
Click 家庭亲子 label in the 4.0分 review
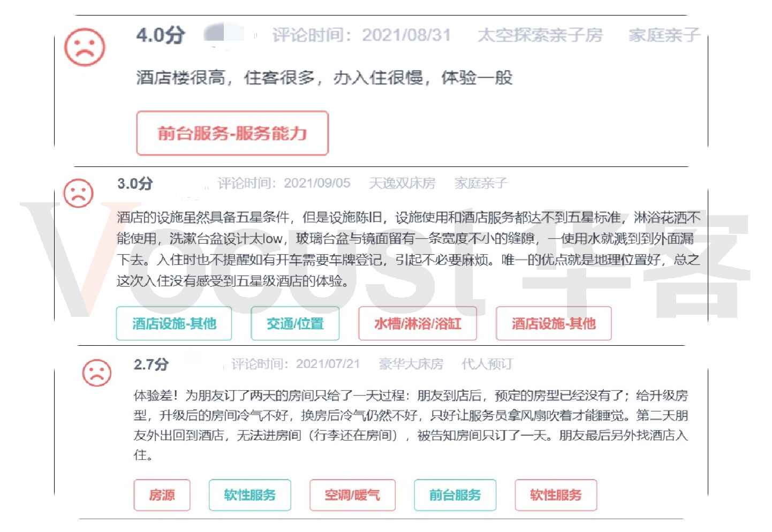click(x=664, y=35)
